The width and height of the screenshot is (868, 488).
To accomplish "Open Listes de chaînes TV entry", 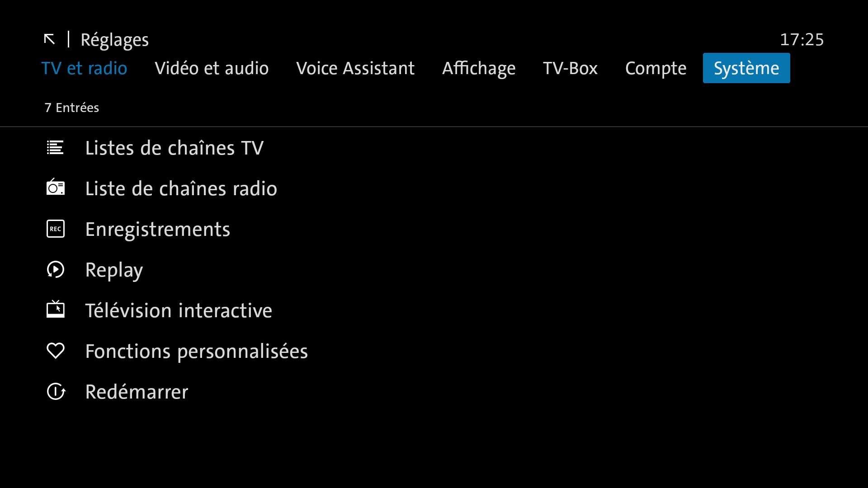I will (x=174, y=148).
